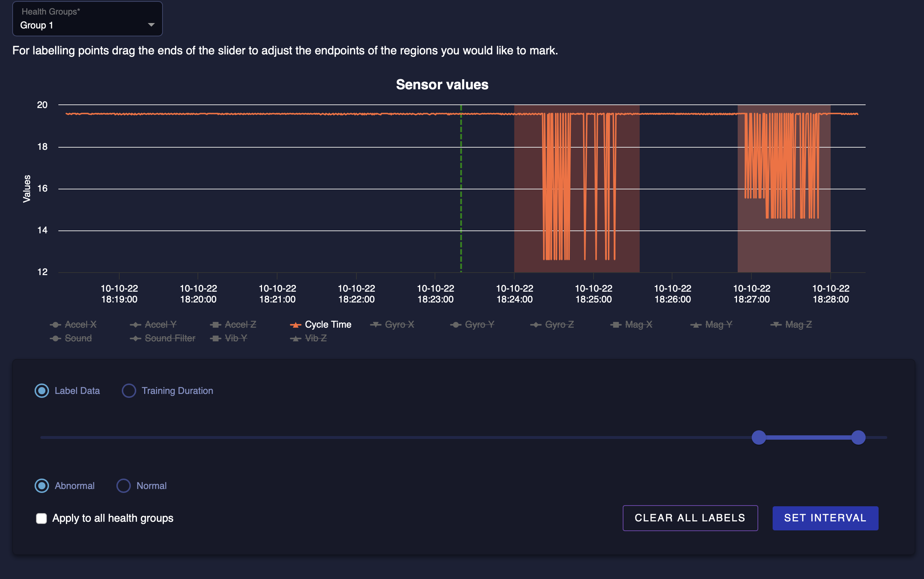Click the 18:19:00 x-axis tick label
Image resolution: width=924 pixels, height=579 pixels.
click(x=119, y=294)
